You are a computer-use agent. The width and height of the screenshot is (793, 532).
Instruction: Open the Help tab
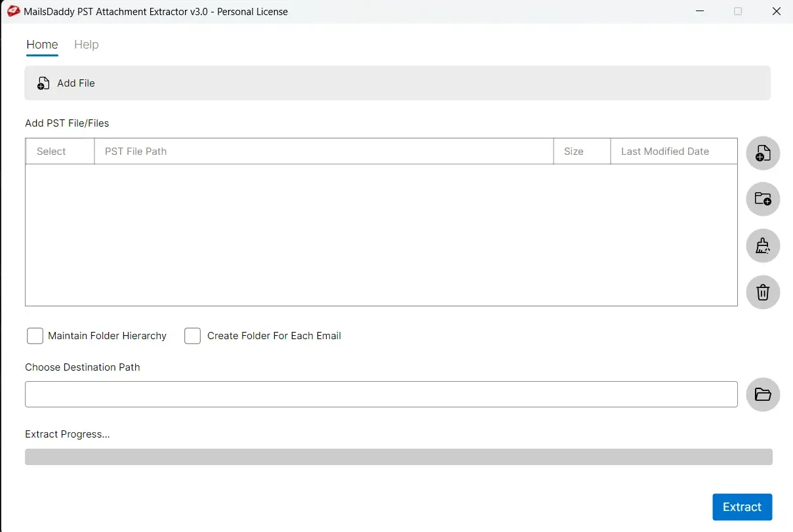point(86,45)
